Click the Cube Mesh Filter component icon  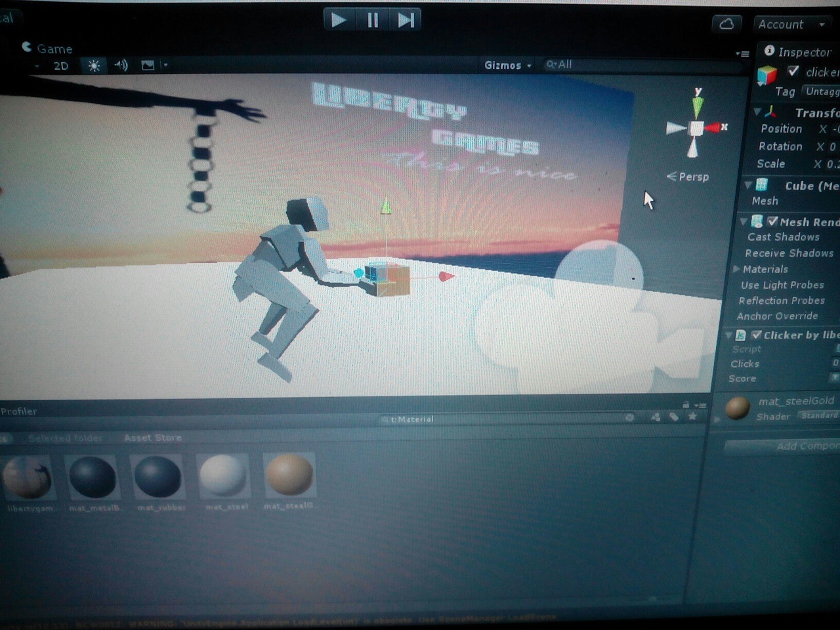(762, 185)
